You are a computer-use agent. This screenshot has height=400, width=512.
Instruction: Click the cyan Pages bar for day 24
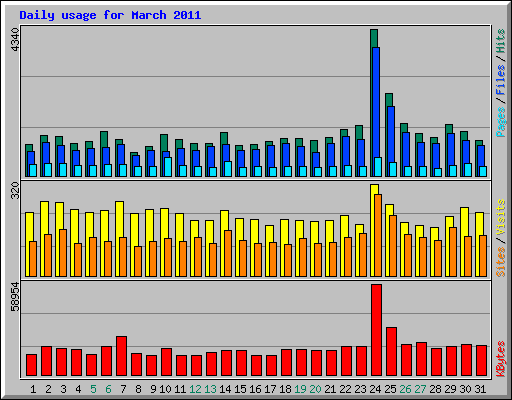[378, 167]
